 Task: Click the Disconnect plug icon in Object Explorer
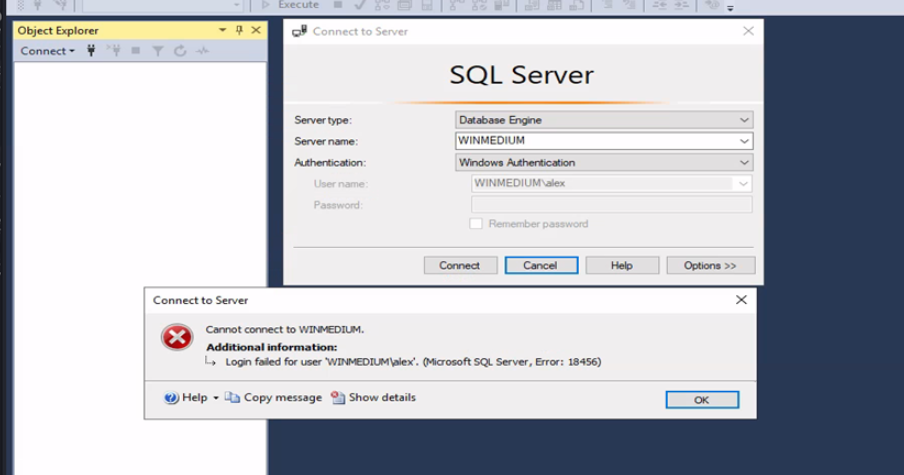coord(114,51)
